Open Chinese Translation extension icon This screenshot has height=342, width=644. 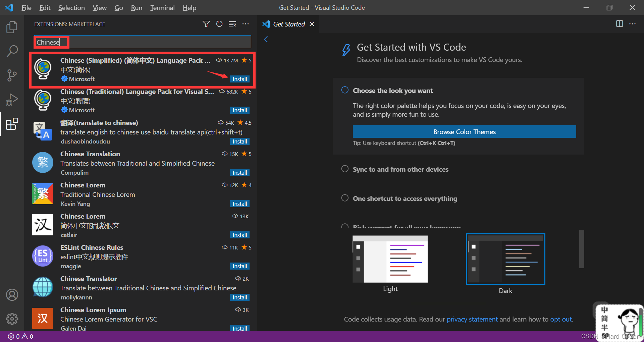point(43,163)
